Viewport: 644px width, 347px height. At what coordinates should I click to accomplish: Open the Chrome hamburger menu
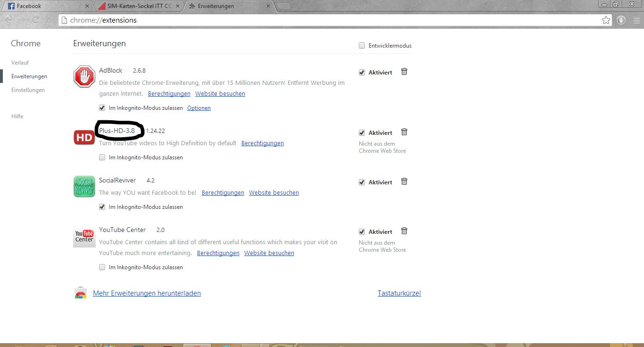click(x=636, y=20)
